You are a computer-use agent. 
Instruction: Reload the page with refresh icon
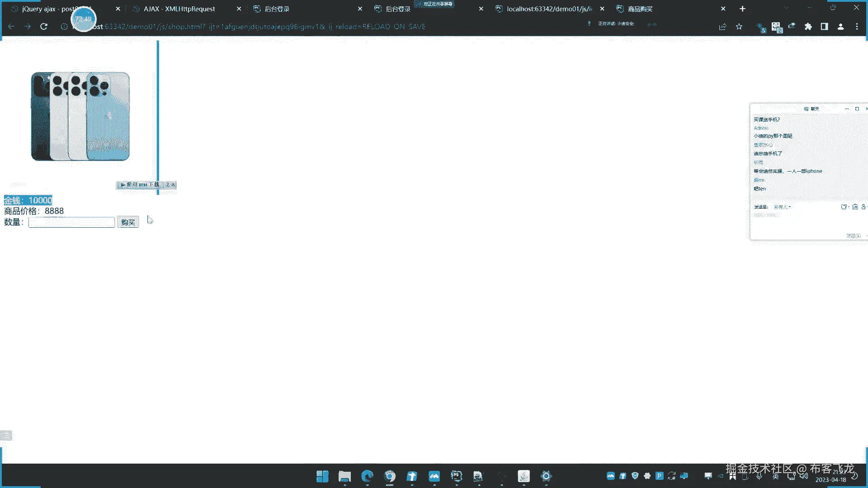[x=44, y=27]
